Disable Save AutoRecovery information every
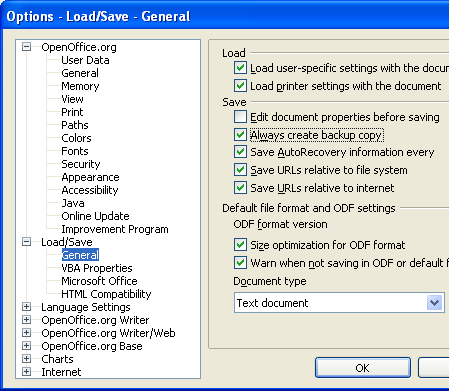Image resolution: width=449 pixels, height=391 pixels. 240,152
